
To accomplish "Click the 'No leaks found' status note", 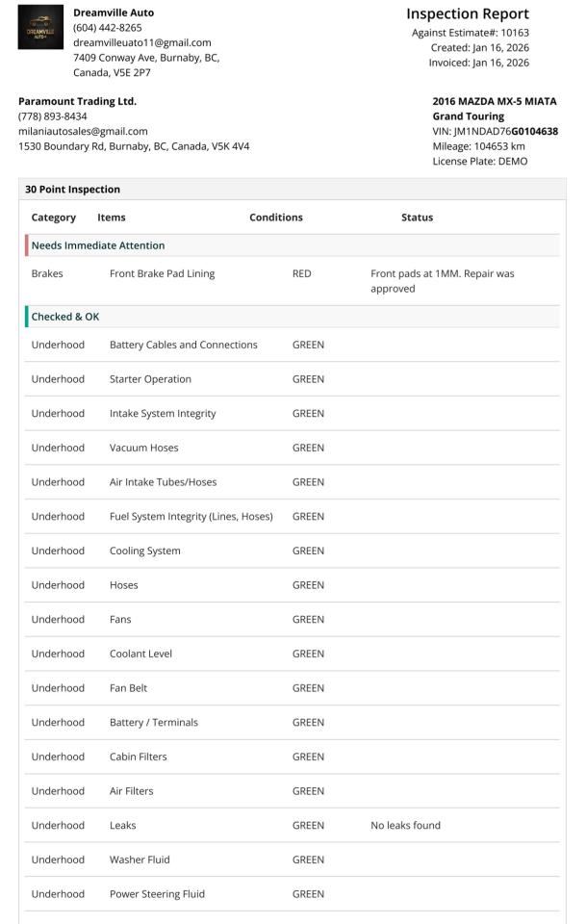I will point(405,826).
